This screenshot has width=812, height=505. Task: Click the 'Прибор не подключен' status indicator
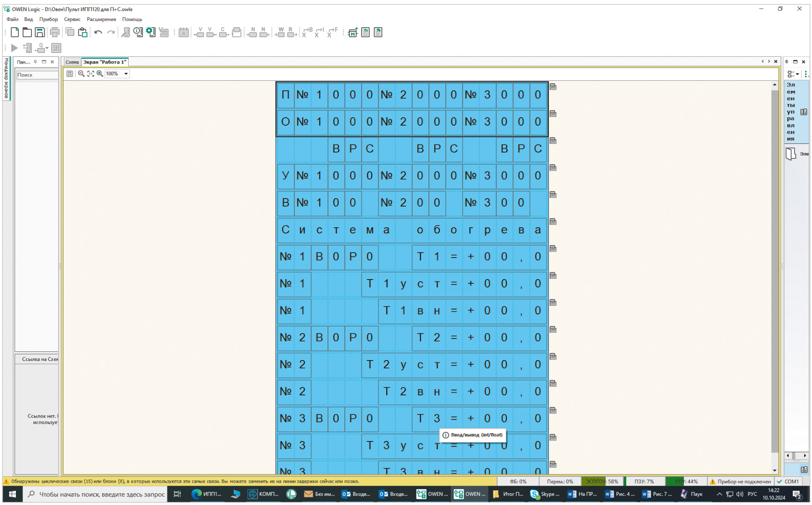(741, 482)
